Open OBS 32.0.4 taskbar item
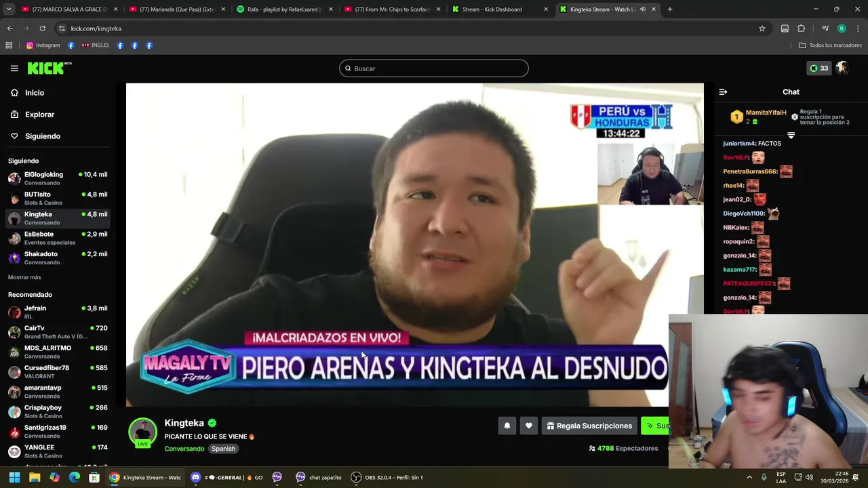The height and width of the screenshot is (488, 868). click(x=387, y=477)
